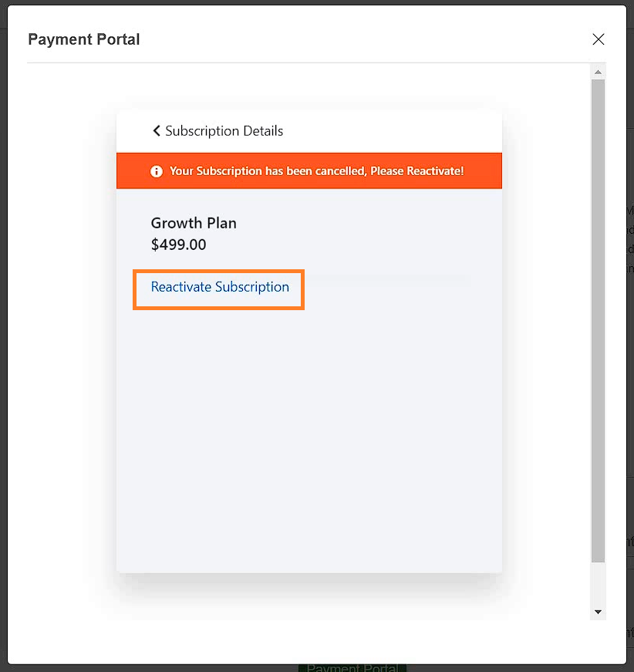Image resolution: width=634 pixels, height=672 pixels.
Task: Click the word Reactivate! in the orange banner
Action: [x=435, y=171]
